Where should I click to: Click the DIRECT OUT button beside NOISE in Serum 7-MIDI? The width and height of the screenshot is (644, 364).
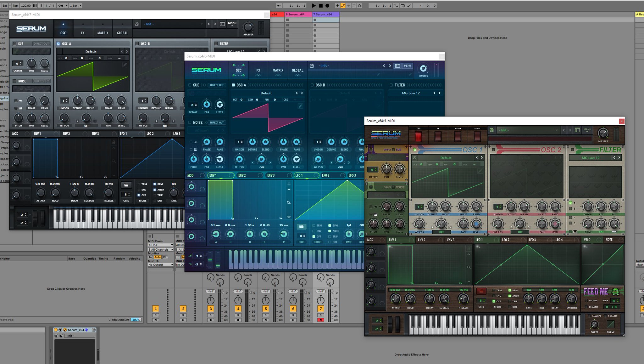coord(42,81)
